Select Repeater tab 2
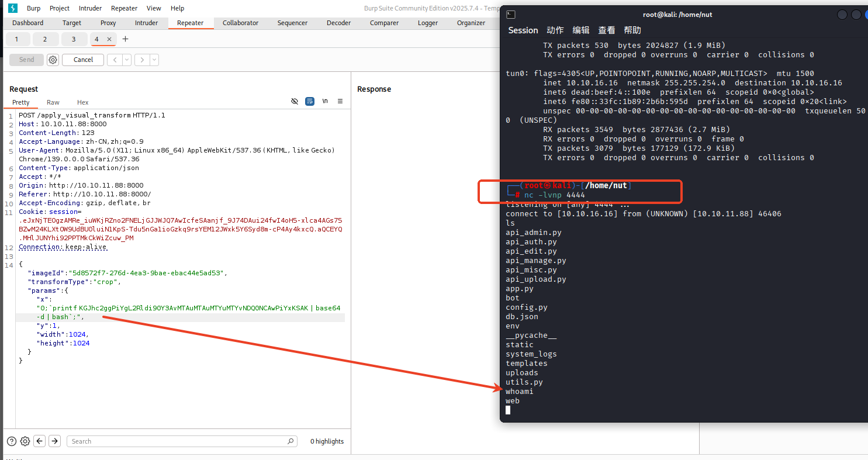This screenshot has width=868, height=460. click(x=44, y=39)
